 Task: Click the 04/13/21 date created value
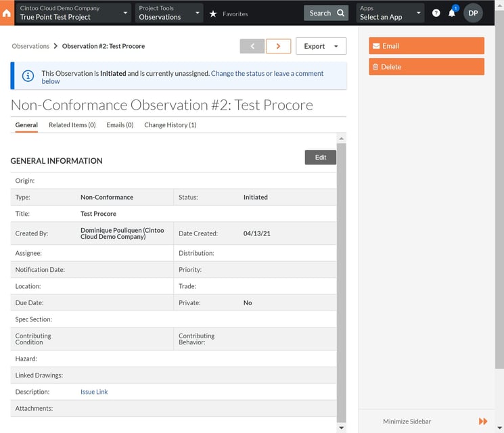tap(257, 233)
